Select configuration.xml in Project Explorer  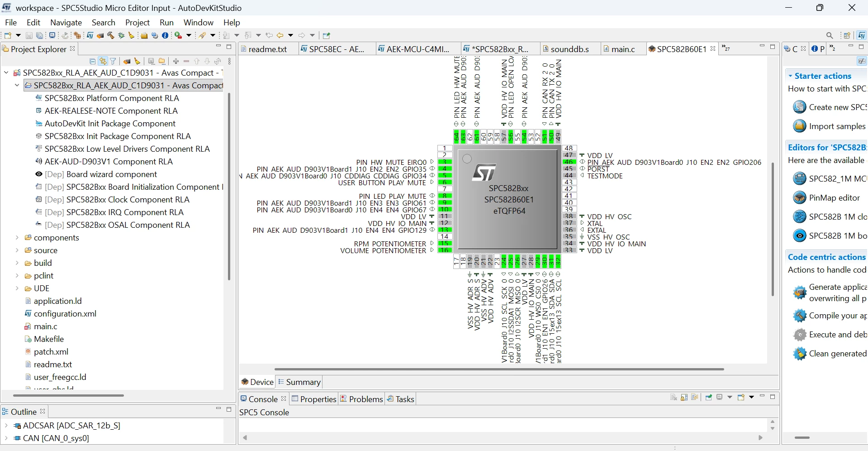[65, 314]
